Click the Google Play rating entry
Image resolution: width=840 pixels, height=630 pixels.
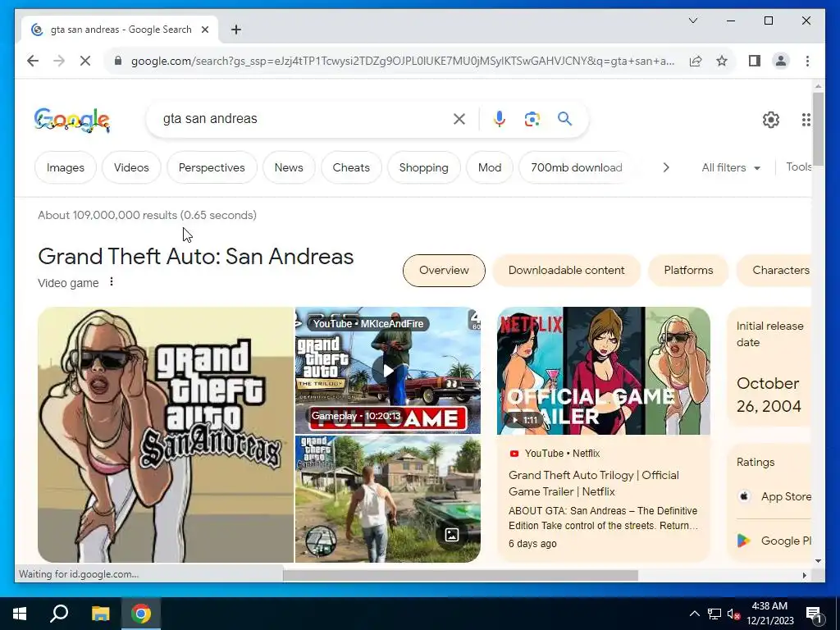tap(774, 541)
